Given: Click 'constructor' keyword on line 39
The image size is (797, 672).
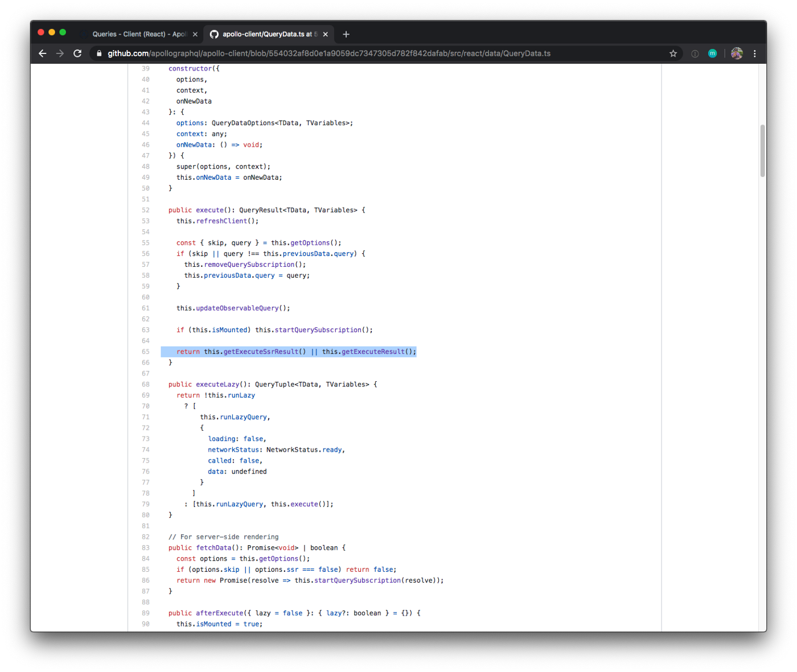Looking at the screenshot, I should 190,68.
